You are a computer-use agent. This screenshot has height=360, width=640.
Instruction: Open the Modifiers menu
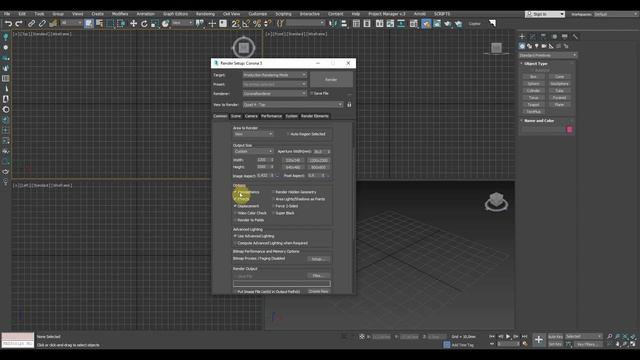coord(120,14)
